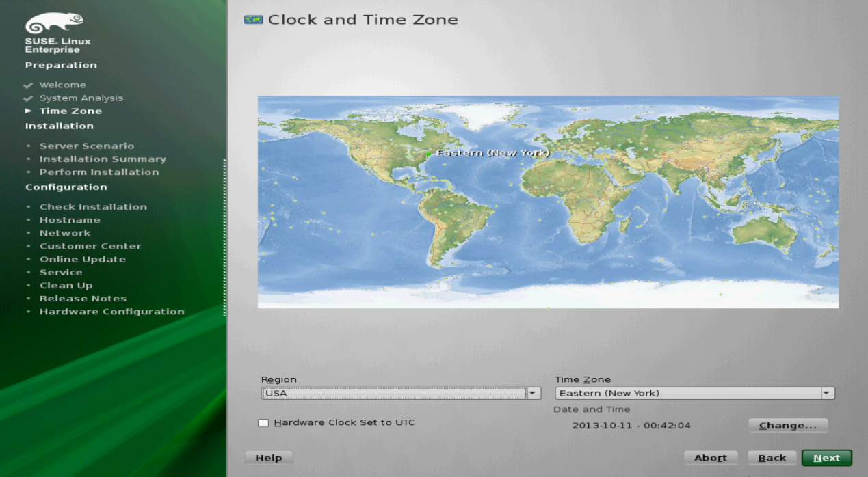The width and height of the screenshot is (868, 477).
Task: Open the Help button
Action: click(268, 458)
